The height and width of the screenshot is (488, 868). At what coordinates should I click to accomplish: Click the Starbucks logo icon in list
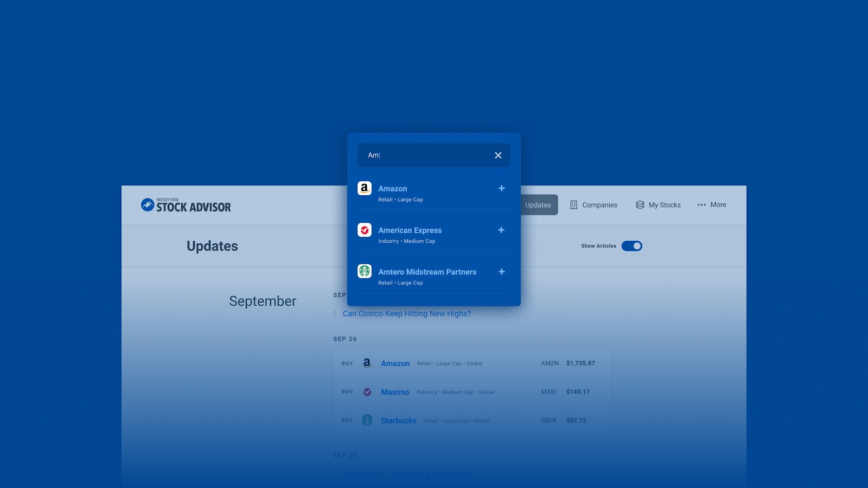point(367,420)
